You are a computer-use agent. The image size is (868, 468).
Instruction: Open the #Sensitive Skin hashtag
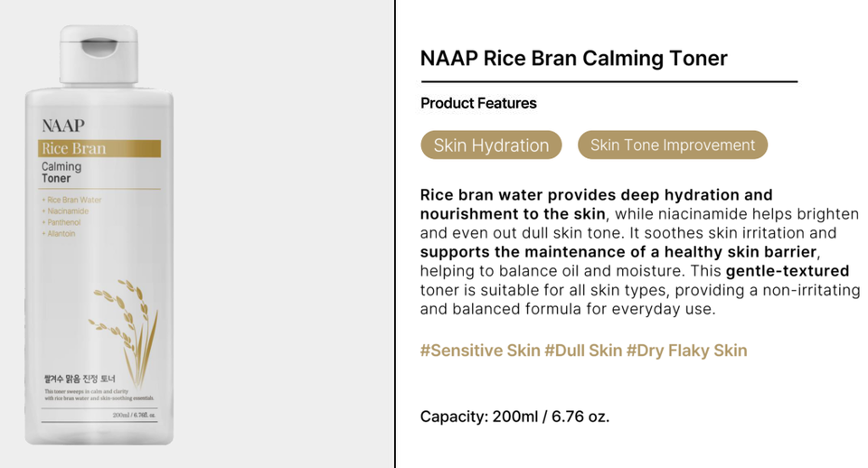480,351
